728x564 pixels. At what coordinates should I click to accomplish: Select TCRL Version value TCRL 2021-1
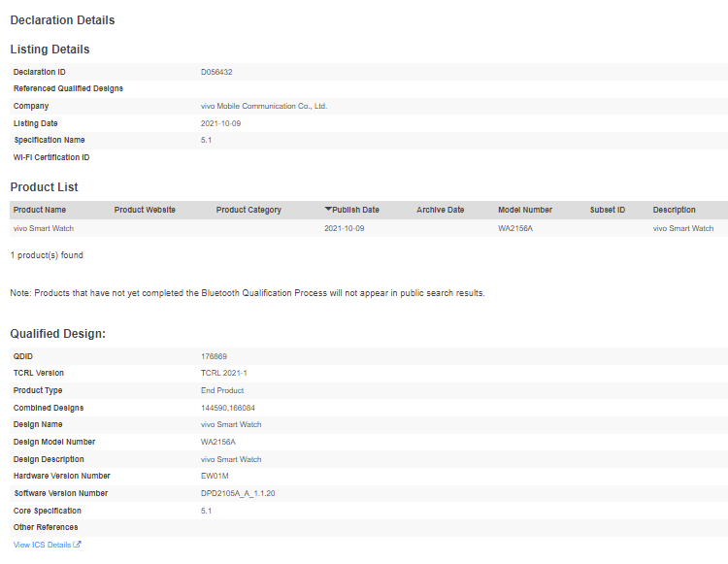pos(224,373)
